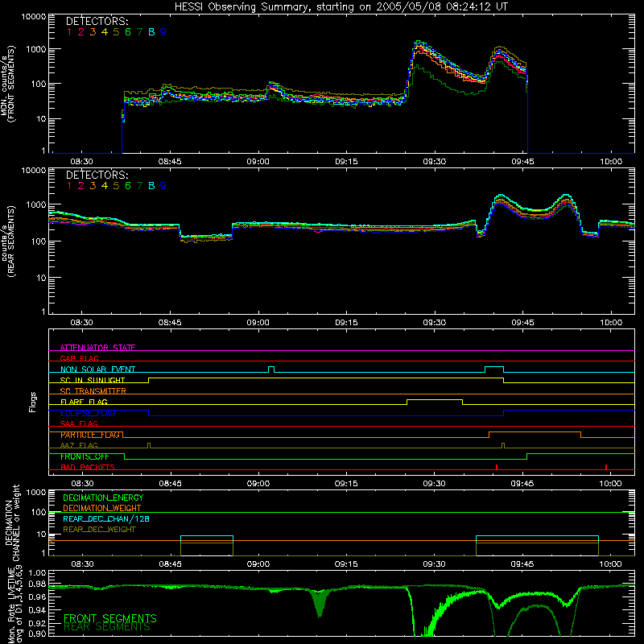
Task: Click the 0.98 value on livetime axis
Action: (37, 584)
